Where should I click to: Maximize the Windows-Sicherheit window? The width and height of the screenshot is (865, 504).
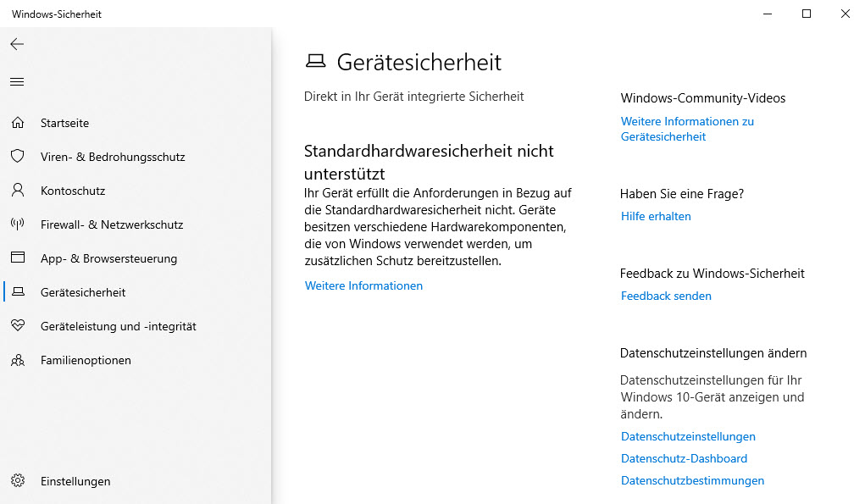[807, 14]
